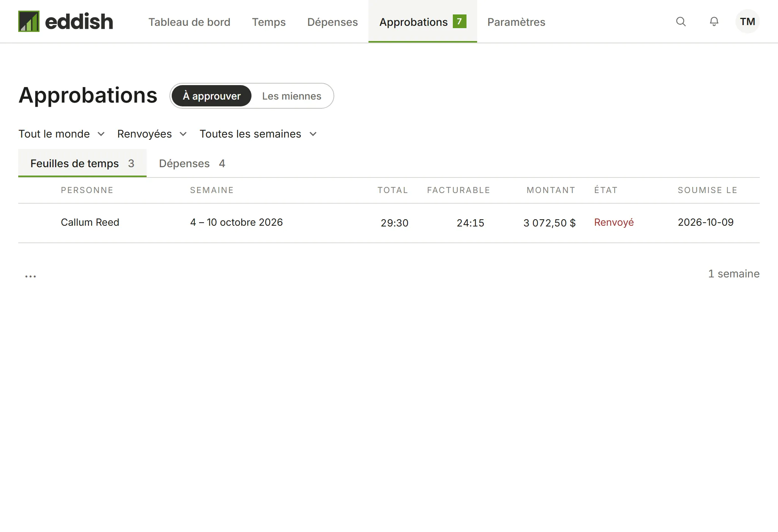
Task: Open the notifications bell icon
Action: click(714, 22)
